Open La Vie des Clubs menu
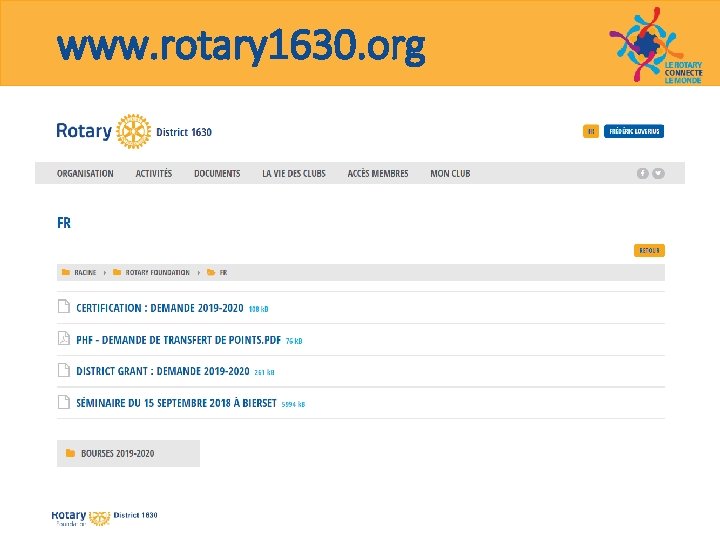The width and height of the screenshot is (720, 540). (294, 174)
